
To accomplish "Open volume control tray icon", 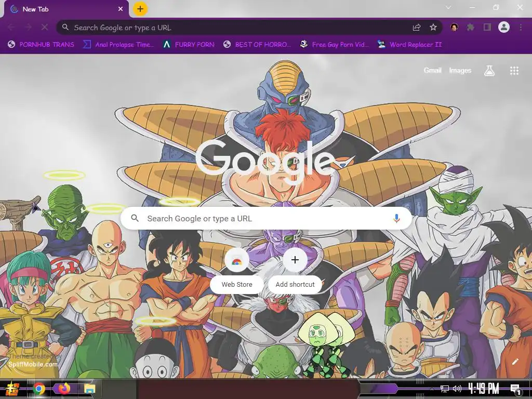I will pyautogui.click(x=457, y=389).
